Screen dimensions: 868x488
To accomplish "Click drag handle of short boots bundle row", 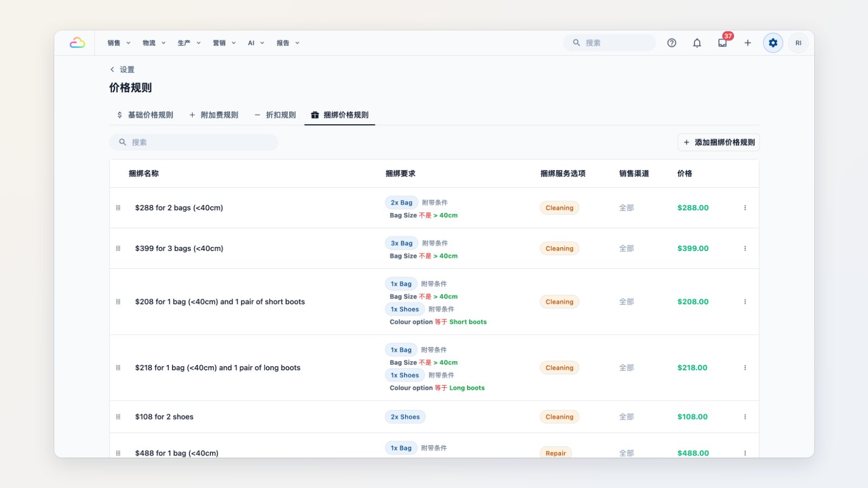I will tap(118, 301).
